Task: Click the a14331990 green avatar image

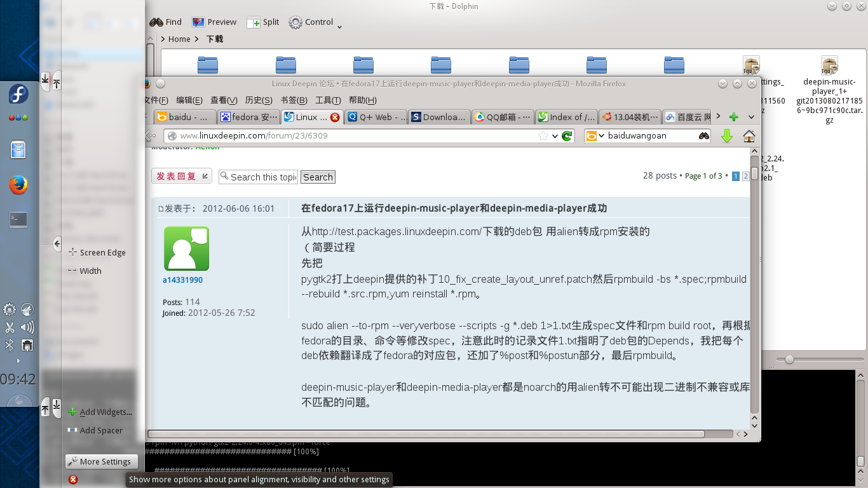Action: pos(186,248)
